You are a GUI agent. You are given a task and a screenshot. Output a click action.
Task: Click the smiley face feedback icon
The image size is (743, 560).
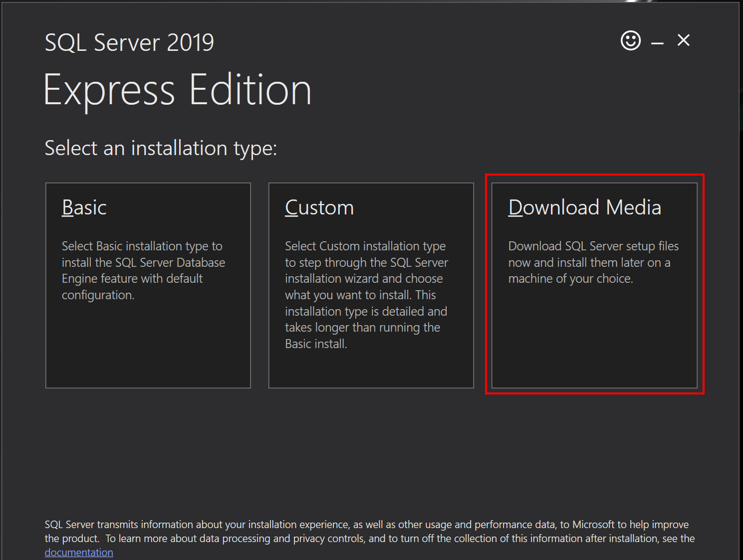coord(630,40)
